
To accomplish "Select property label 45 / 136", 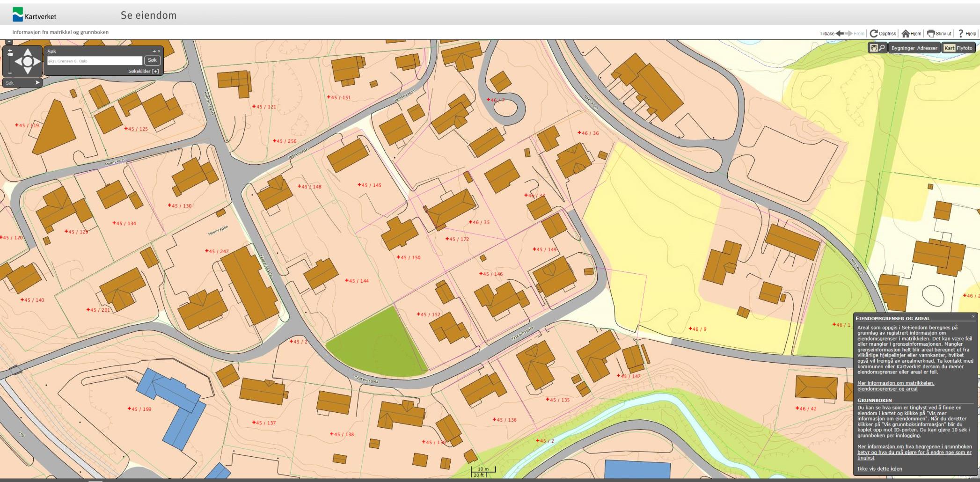I will pos(505,420).
